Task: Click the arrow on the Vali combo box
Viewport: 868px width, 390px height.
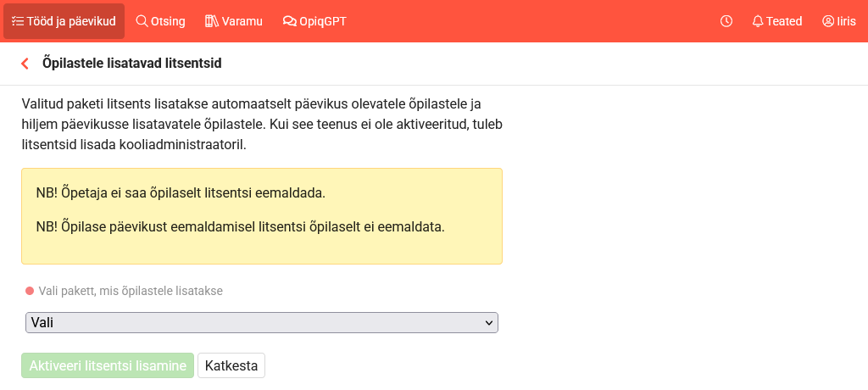Action: [x=487, y=322]
